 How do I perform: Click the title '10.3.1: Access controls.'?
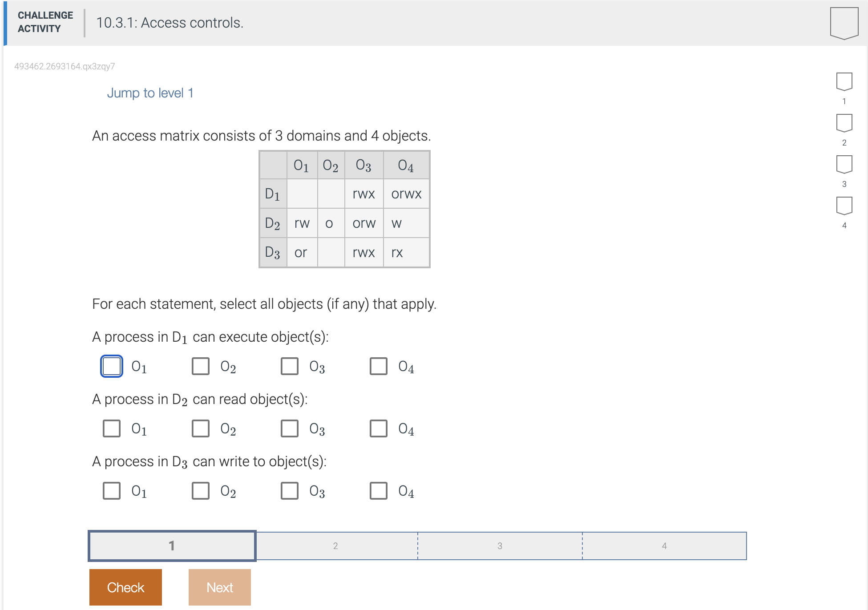tap(170, 23)
